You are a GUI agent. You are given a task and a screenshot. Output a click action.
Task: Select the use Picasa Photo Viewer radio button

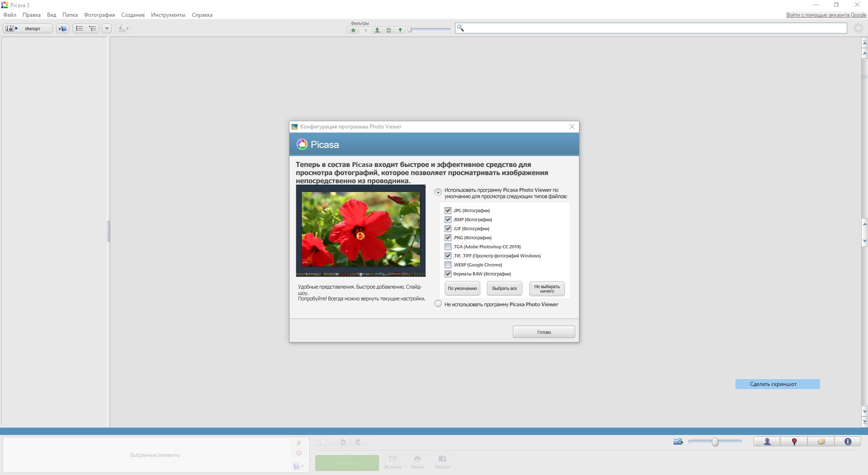tap(438, 192)
